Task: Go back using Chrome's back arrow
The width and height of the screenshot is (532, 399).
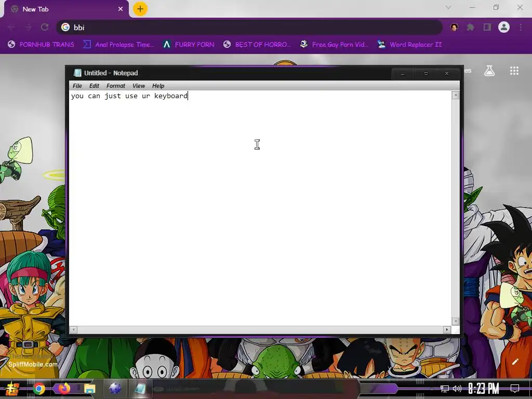Action: tap(11, 27)
